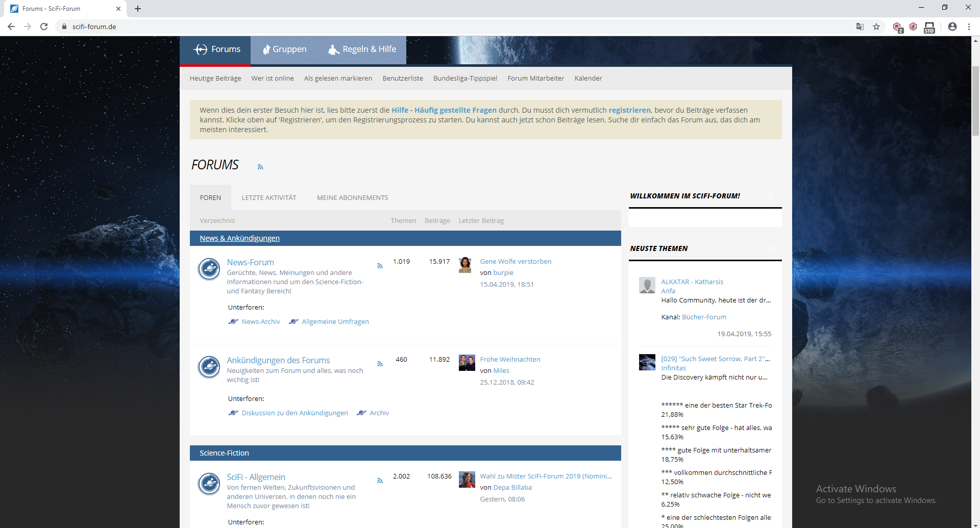This screenshot has height=528, width=980.
Task: Collapse the NEUSTE THEMEN panel
Action: pyautogui.click(x=771, y=248)
